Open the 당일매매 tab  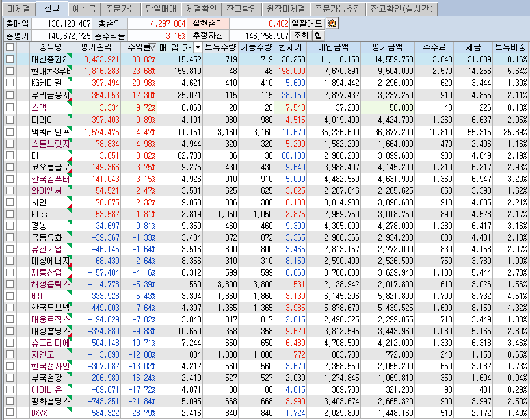coord(161,8)
